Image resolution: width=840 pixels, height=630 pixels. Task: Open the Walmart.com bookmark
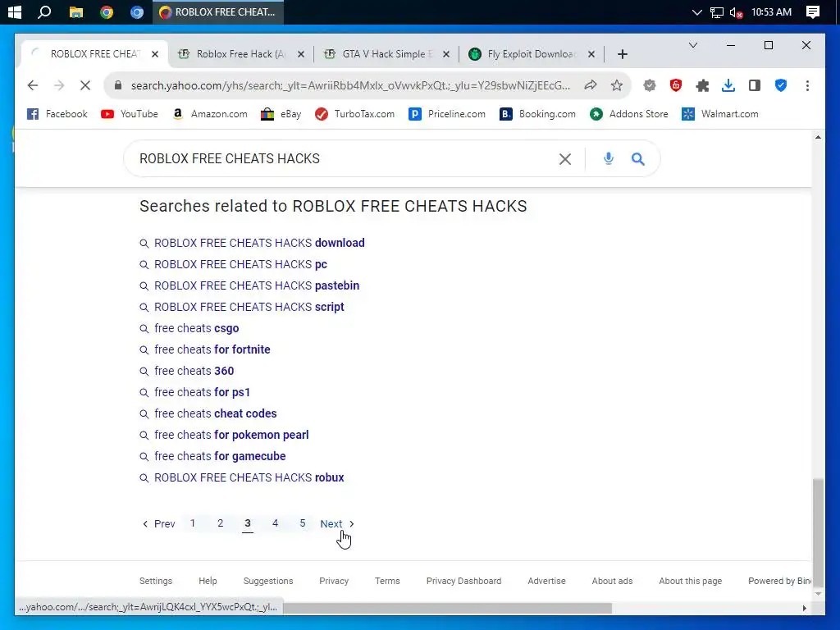720,114
